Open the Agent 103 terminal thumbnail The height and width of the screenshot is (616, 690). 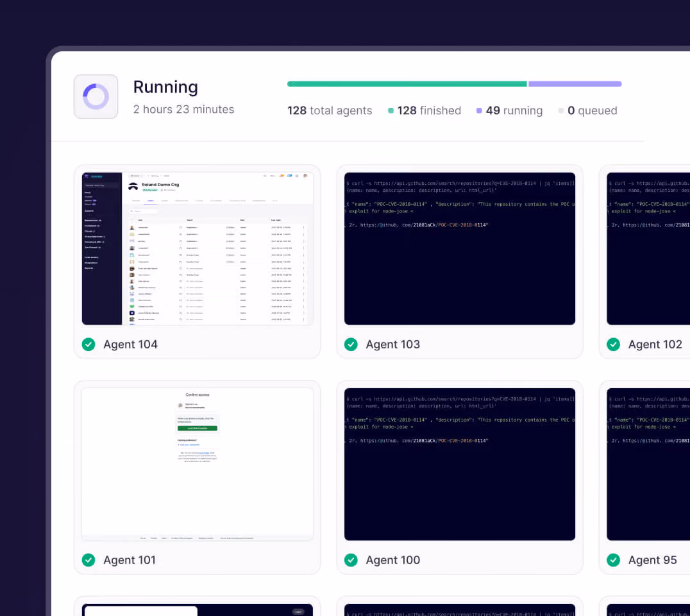459,249
